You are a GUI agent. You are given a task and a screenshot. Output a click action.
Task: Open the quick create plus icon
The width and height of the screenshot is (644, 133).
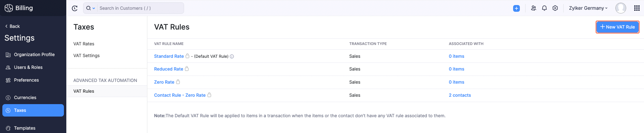click(x=516, y=8)
